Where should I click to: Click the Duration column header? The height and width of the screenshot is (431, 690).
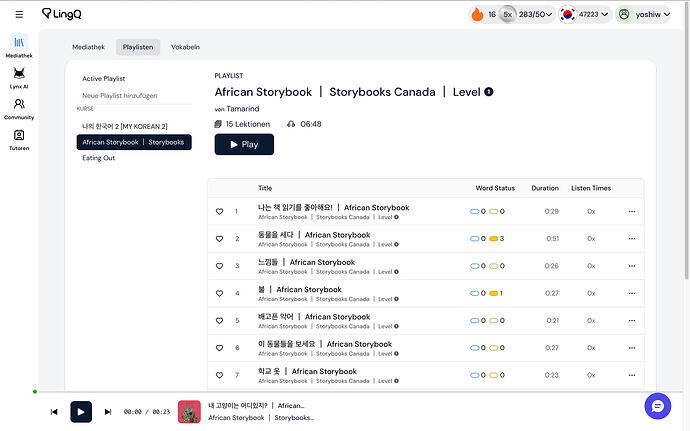pyautogui.click(x=545, y=188)
